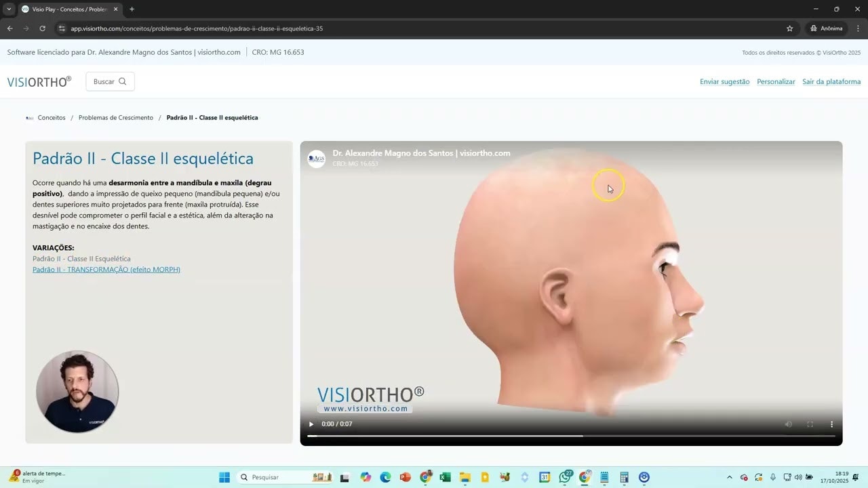This screenshot has height=488, width=868.
Task: Open Task View on the taskbar
Action: click(344, 477)
